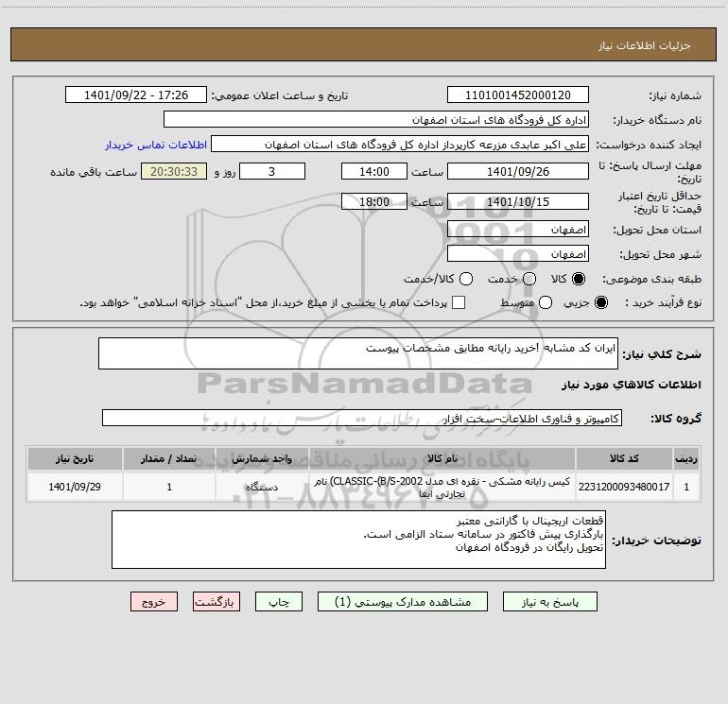
Task: Click the deadline time field 14:00
Action: (x=374, y=171)
